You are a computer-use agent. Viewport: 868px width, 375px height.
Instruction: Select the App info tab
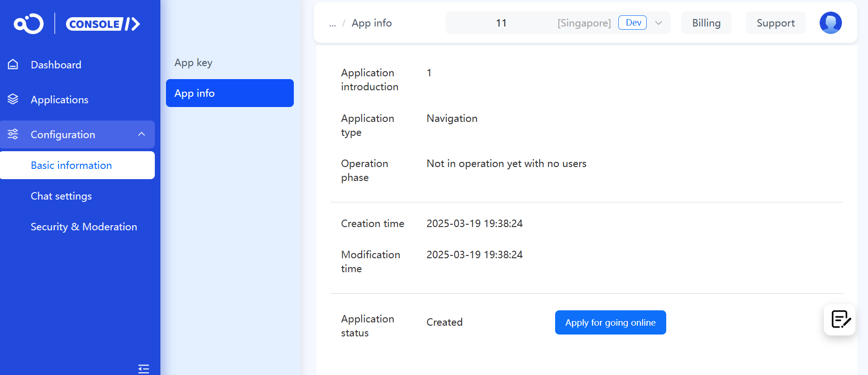click(x=230, y=93)
